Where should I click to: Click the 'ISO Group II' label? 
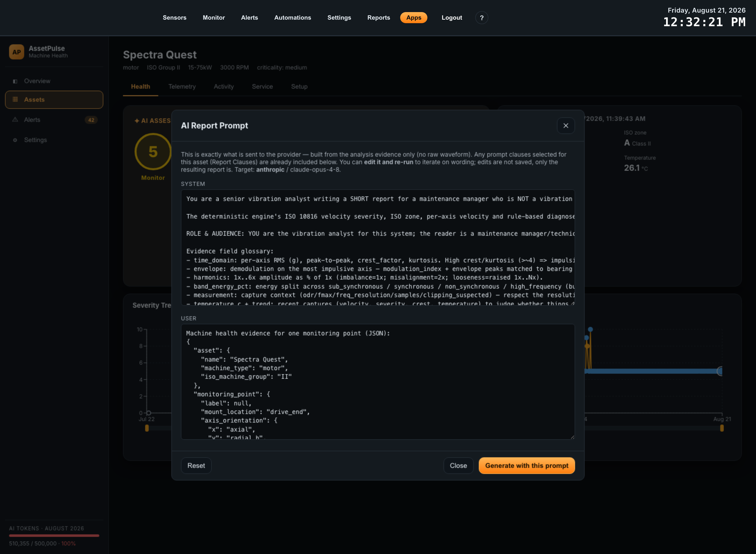[163, 68]
